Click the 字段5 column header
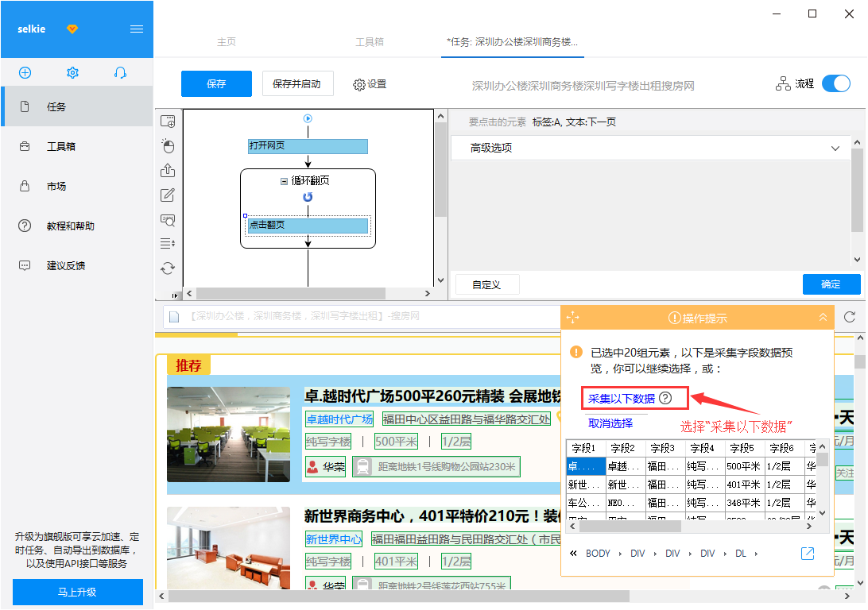The width and height of the screenshot is (868, 610). tap(744, 448)
